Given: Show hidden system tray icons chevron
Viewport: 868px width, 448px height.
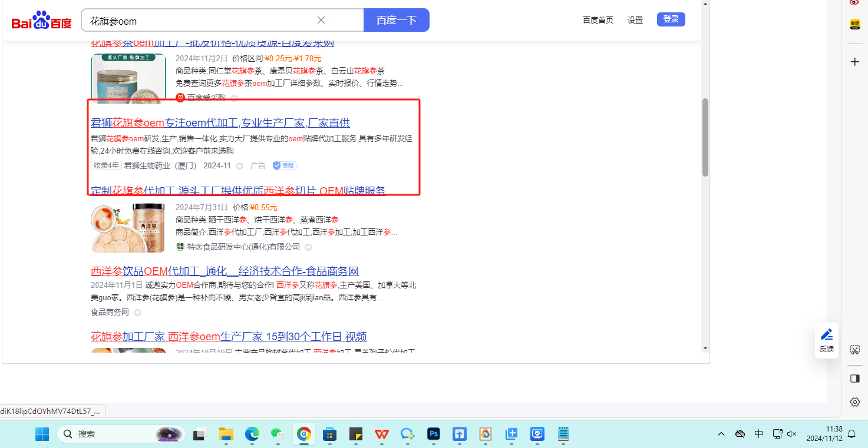Looking at the screenshot, I should [x=721, y=434].
